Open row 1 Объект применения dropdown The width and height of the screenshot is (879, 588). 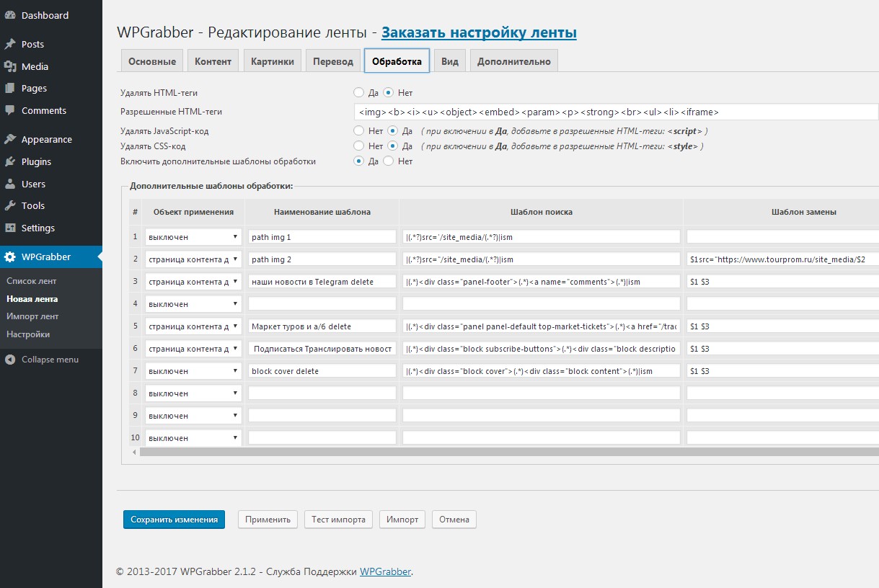193,237
